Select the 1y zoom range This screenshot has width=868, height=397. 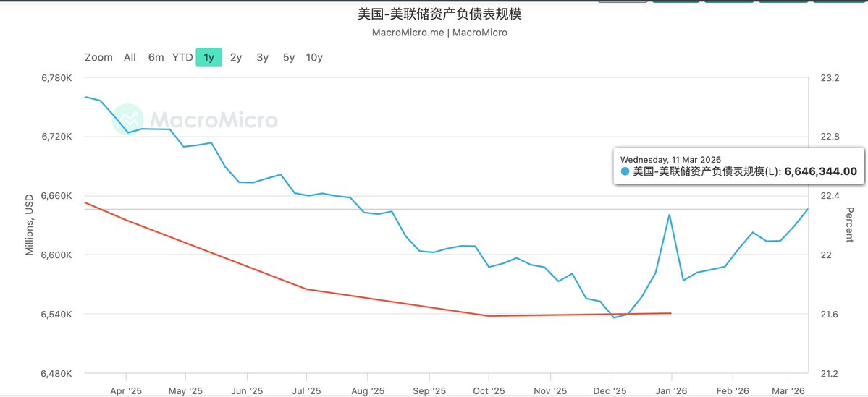[x=208, y=58]
